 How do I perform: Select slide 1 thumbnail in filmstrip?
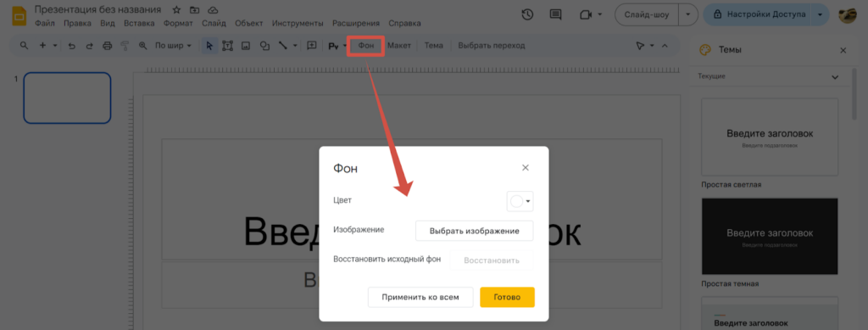pos(67,98)
